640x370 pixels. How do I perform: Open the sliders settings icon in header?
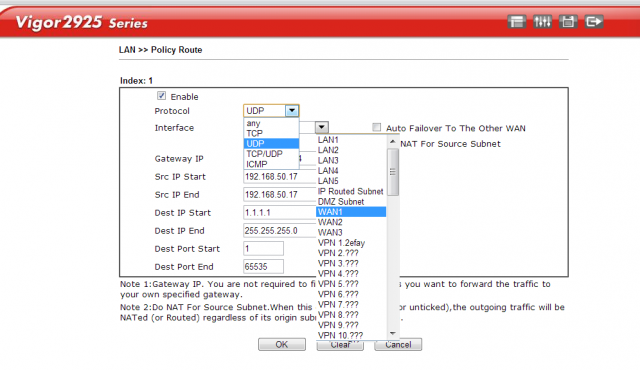pos(542,22)
